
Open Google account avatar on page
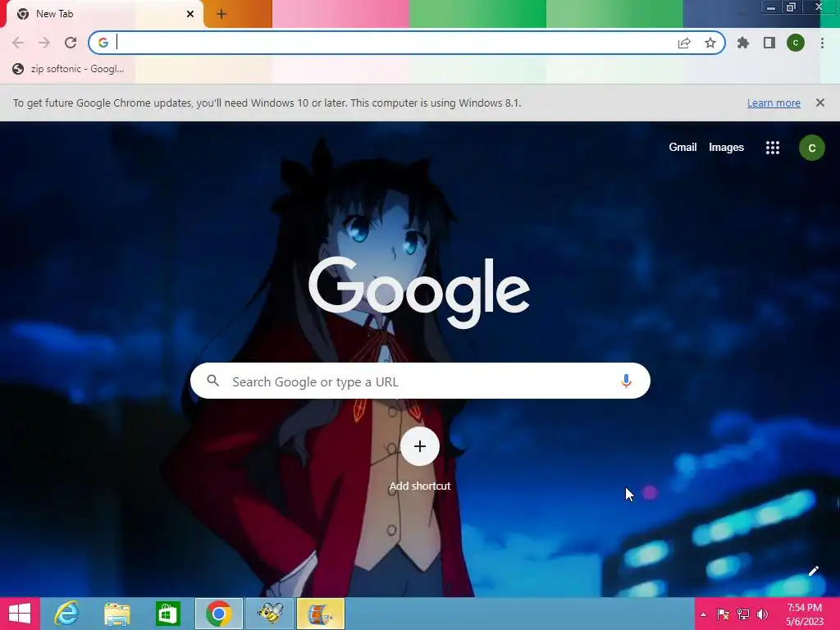(811, 148)
